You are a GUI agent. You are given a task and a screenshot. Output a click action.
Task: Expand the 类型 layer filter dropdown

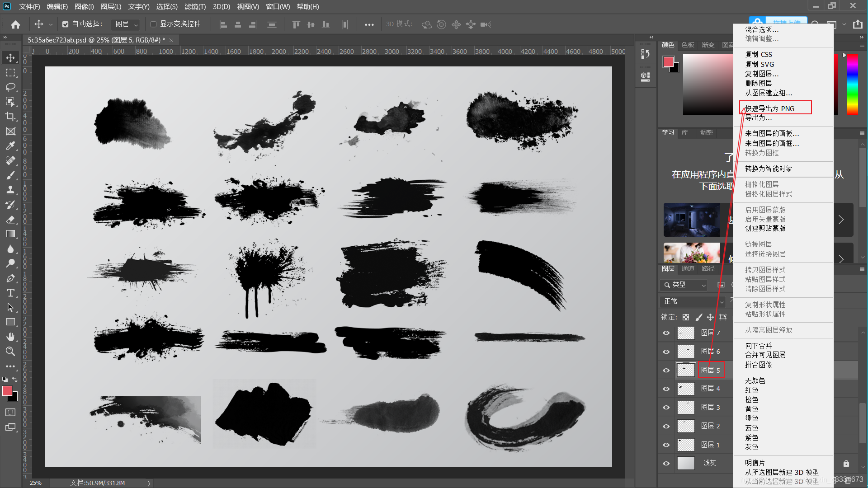point(684,285)
